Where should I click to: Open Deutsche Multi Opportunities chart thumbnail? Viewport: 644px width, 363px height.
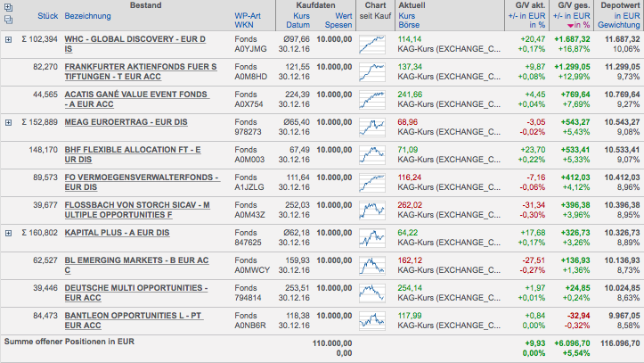pos(372,293)
